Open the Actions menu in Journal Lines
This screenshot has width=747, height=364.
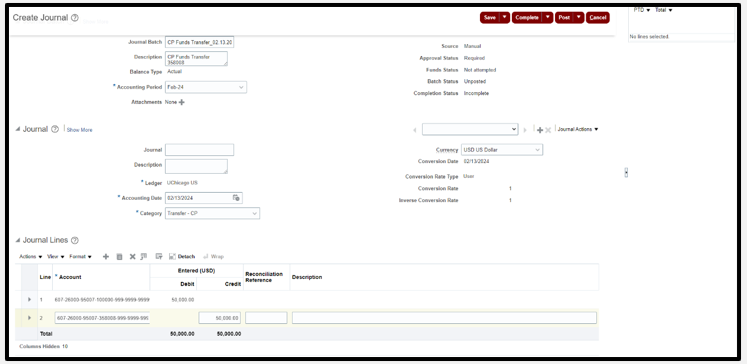pos(30,256)
